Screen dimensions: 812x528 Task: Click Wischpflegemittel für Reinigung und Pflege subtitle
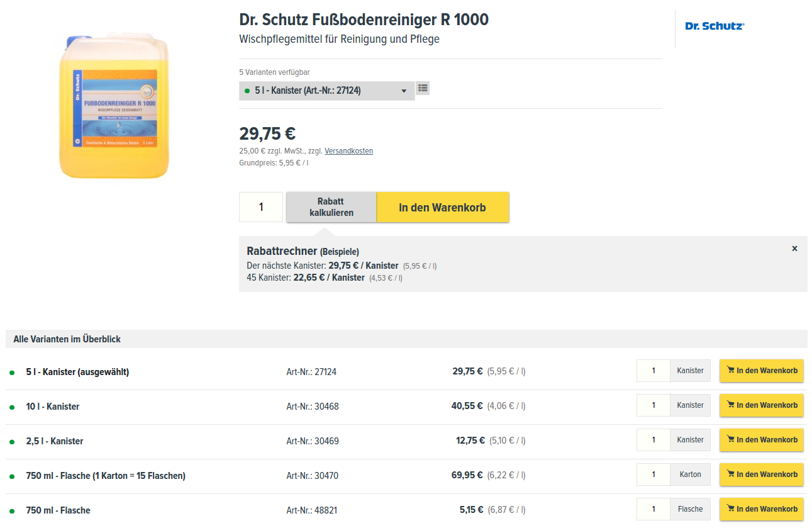pyautogui.click(x=339, y=39)
